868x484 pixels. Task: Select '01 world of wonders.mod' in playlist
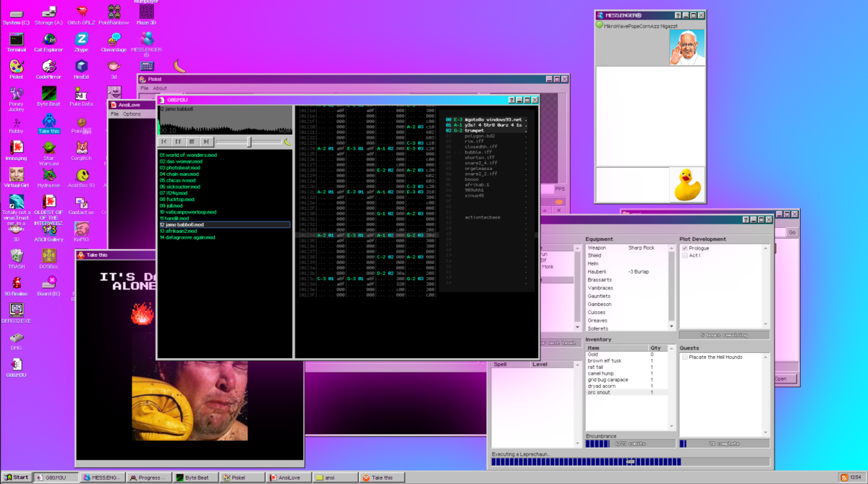pos(224,155)
